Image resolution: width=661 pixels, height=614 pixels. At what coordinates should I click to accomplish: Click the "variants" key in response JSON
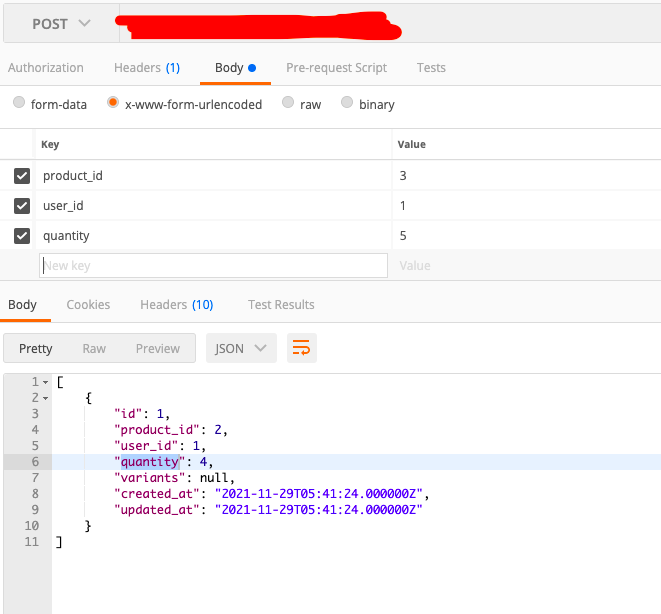pyautogui.click(x=150, y=478)
